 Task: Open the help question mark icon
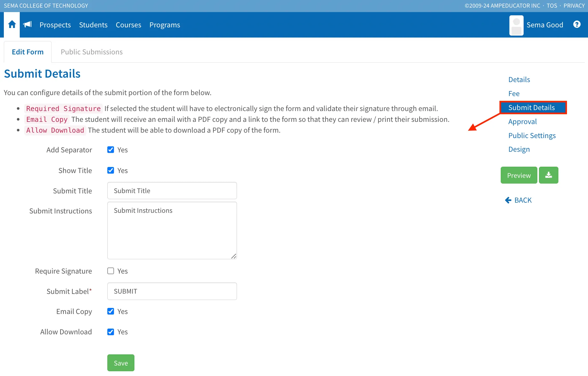[577, 24]
